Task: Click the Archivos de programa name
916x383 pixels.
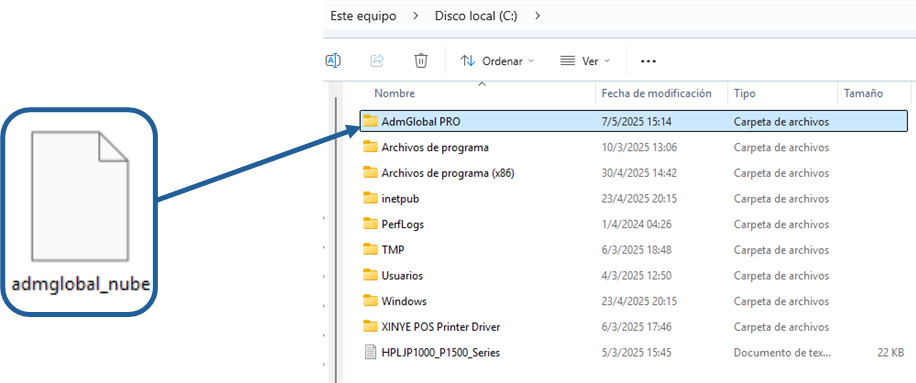Action: (435, 148)
